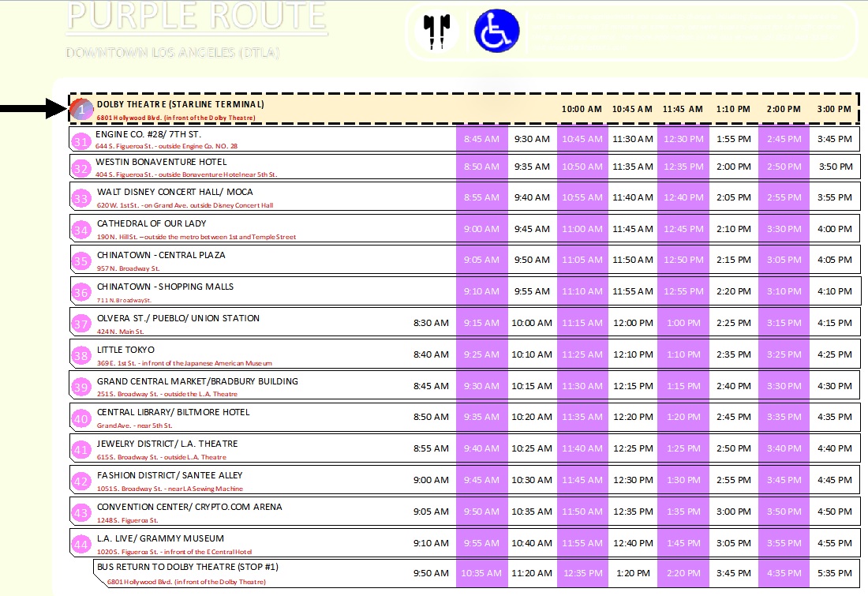868x596 pixels.
Task: Click stop 35 Chinatown number badge
Action: click(81, 261)
